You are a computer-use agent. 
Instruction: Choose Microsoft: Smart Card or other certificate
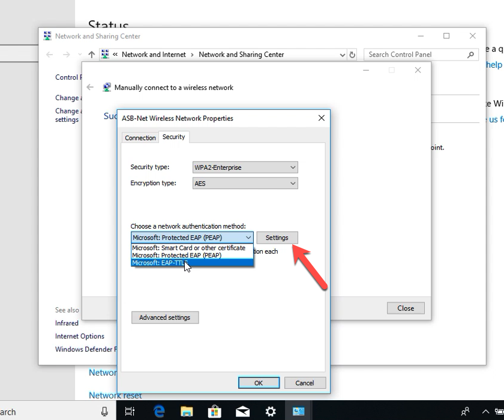point(188,248)
